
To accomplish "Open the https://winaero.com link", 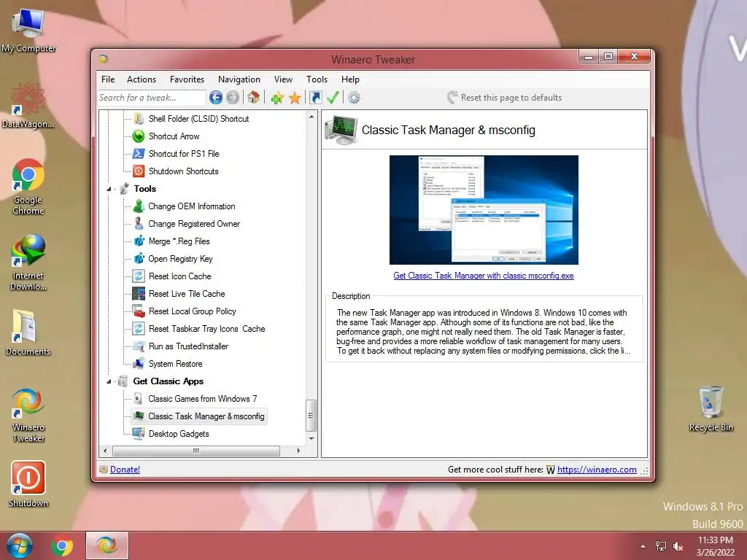I will 597,470.
